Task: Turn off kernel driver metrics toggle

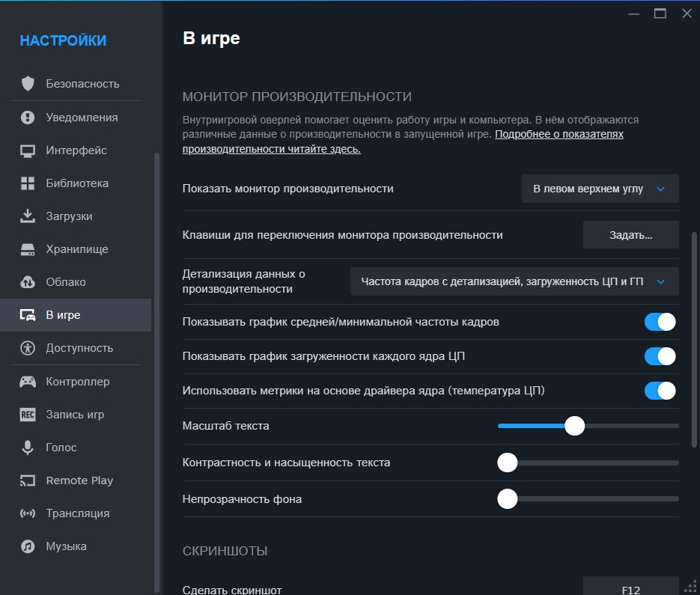Action: coord(660,391)
